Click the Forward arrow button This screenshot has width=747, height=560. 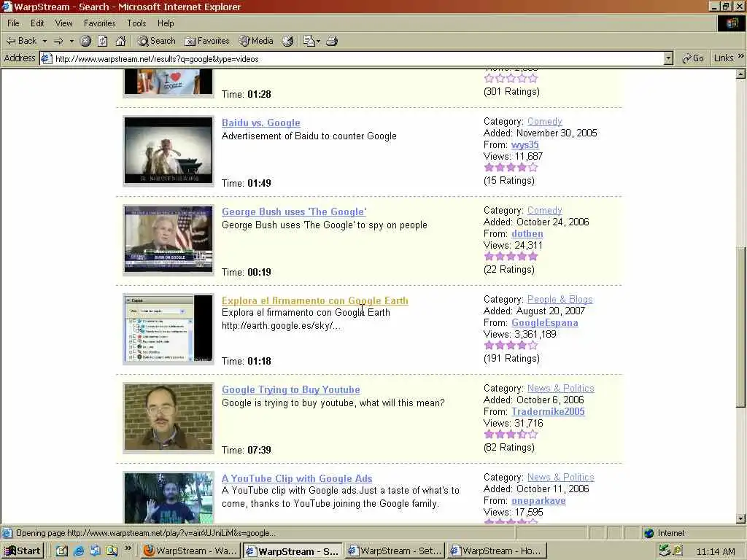pyautogui.click(x=58, y=41)
